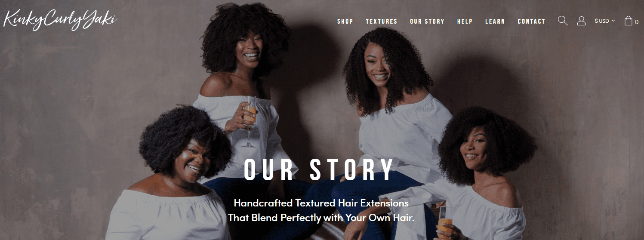Screen dimensions: 644x240
Task: Open the LEARN navigation link
Action: pos(495,21)
